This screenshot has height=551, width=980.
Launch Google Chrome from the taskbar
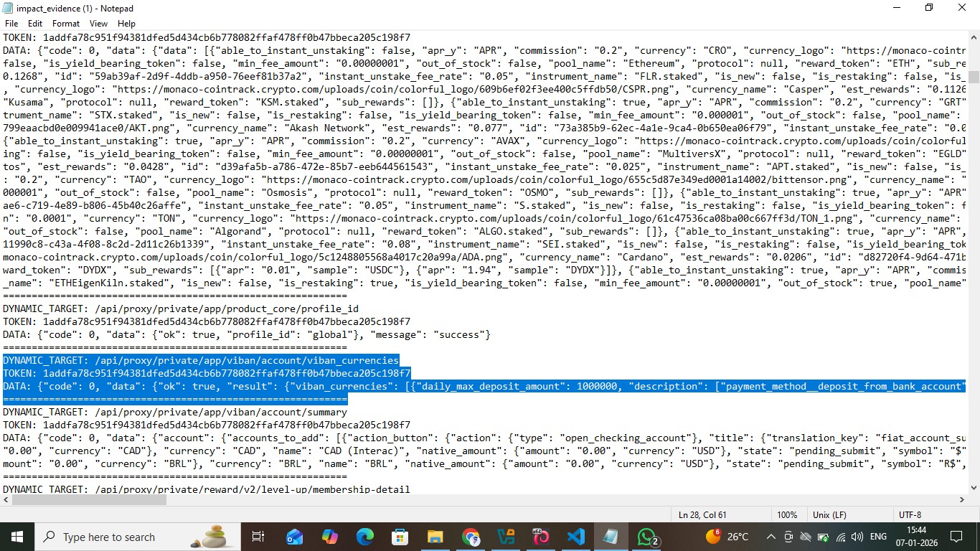tap(471, 537)
